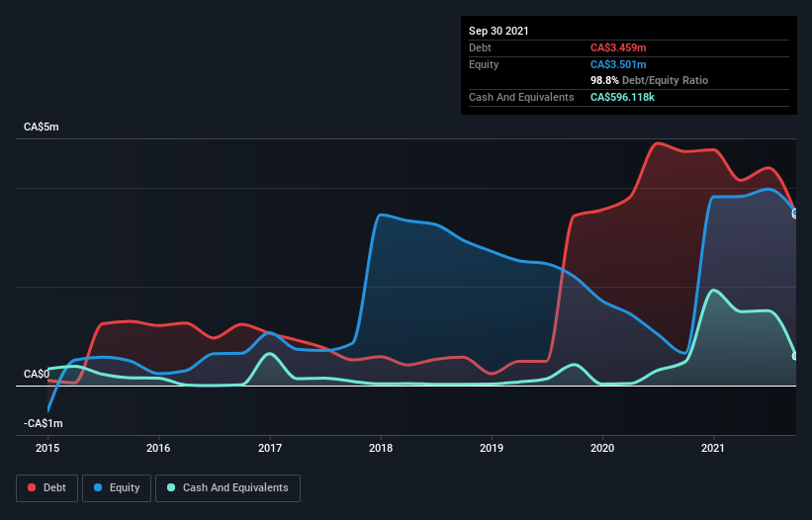Click the 98.8% Debt/Equity Ratio text
Image resolution: width=812 pixels, height=520 pixels.
coord(650,81)
